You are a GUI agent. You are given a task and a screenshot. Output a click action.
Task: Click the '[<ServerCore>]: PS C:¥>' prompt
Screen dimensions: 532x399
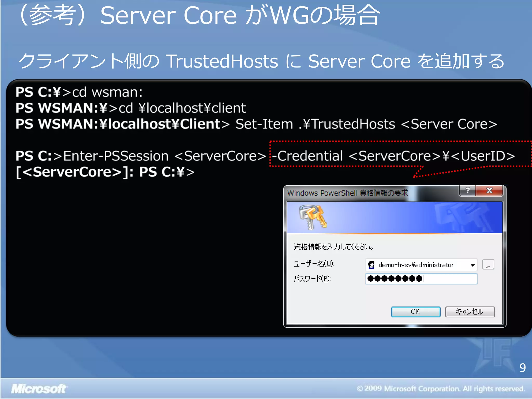click(105, 172)
